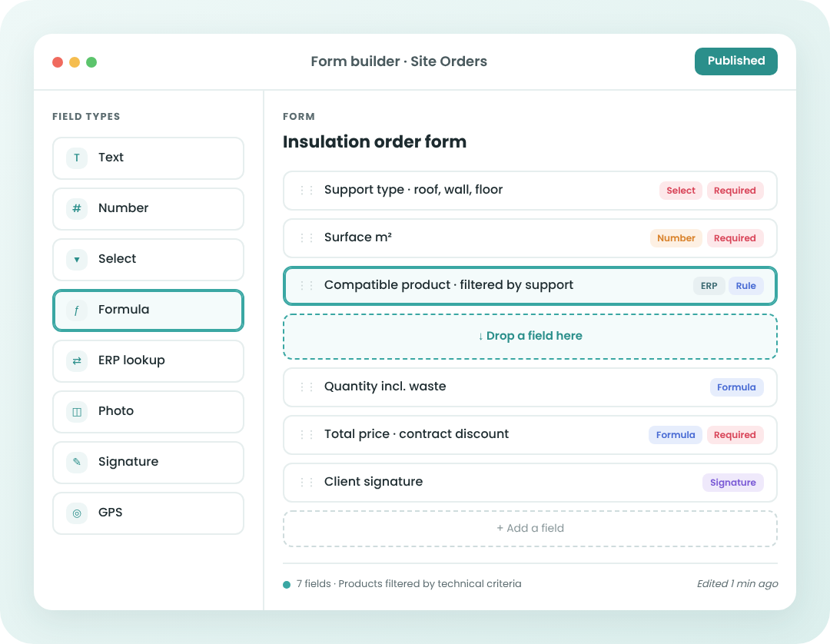The height and width of the screenshot is (644, 830).
Task: Grab drag handle of Surface m² field
Action: click(x=307, y=237)
